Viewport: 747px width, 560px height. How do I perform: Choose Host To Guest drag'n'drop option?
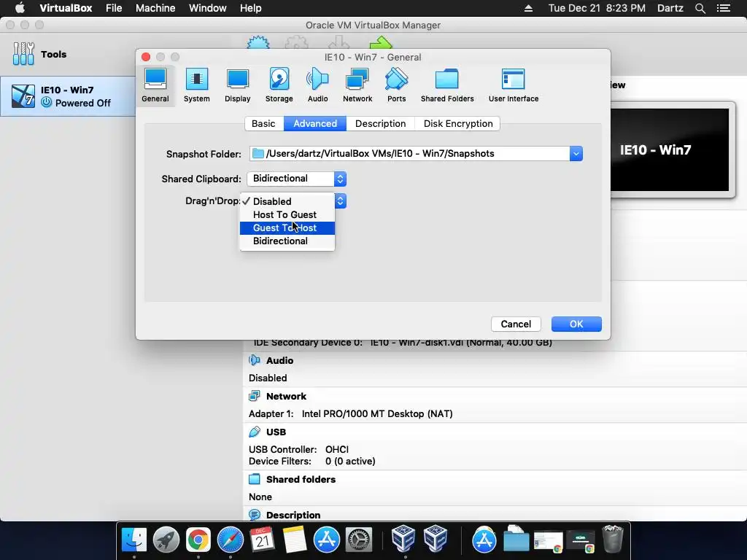287,215
